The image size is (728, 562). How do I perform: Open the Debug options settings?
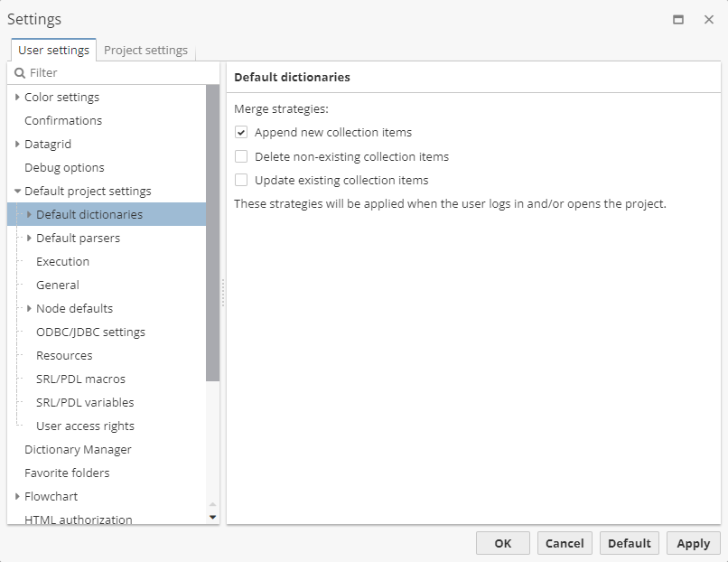click(x=65, y=167)
